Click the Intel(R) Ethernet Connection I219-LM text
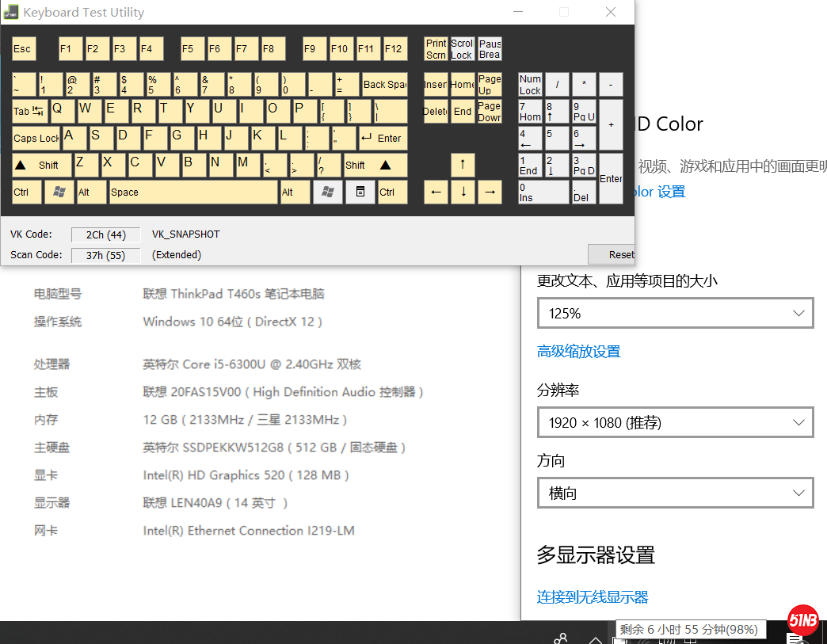This screenshot has width=827, height=644. pos(249,531)
